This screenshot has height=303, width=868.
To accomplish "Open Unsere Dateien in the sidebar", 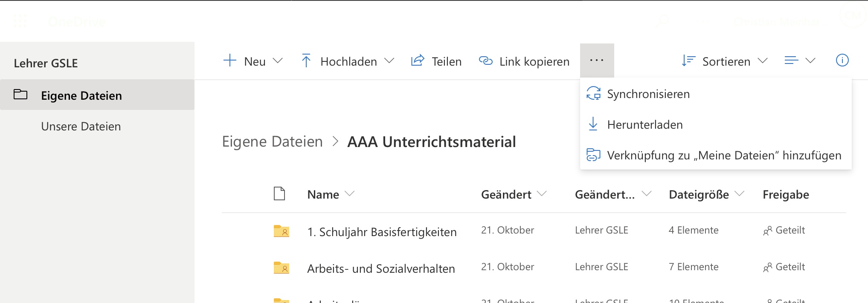I will tap(81, 127).
